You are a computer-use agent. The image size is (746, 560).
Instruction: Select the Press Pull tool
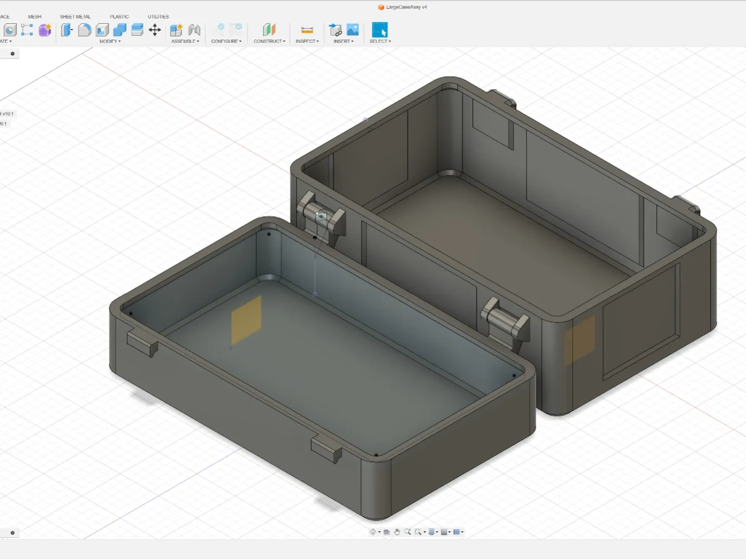pyautogui.click(x=67, y=30)
